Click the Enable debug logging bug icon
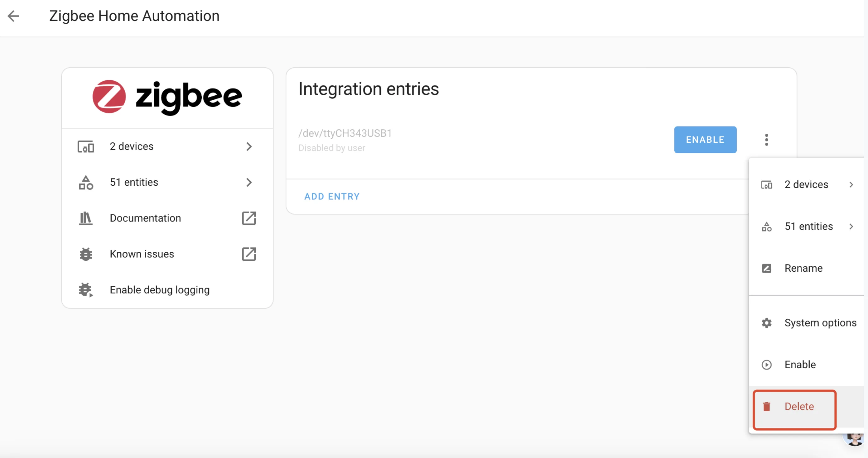The width and height of the screenshot is (868, 458). tap(86, 290)
